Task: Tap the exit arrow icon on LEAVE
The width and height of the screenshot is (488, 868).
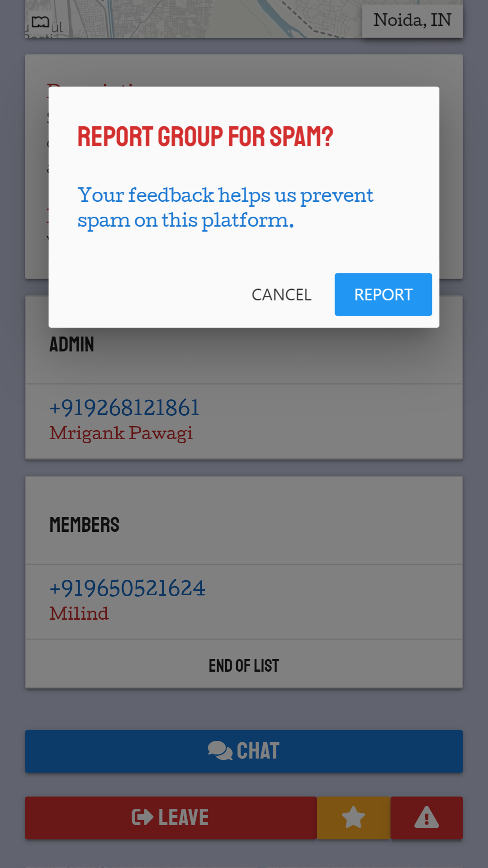Action: pyautogui.click(x=142, y=817)
